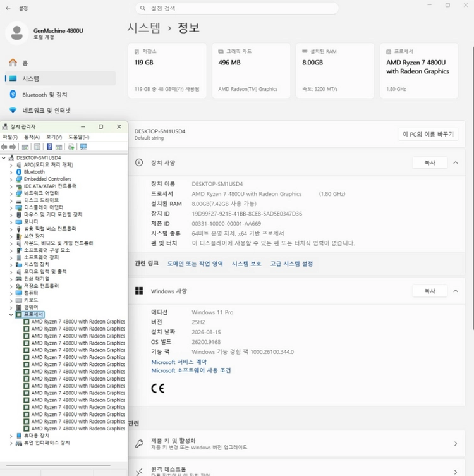Image resolution: width=474 pixels, height=476 pixels.
Task: Select 저장소 컨트롤러 tree item
Action: [x=41, y=286]
